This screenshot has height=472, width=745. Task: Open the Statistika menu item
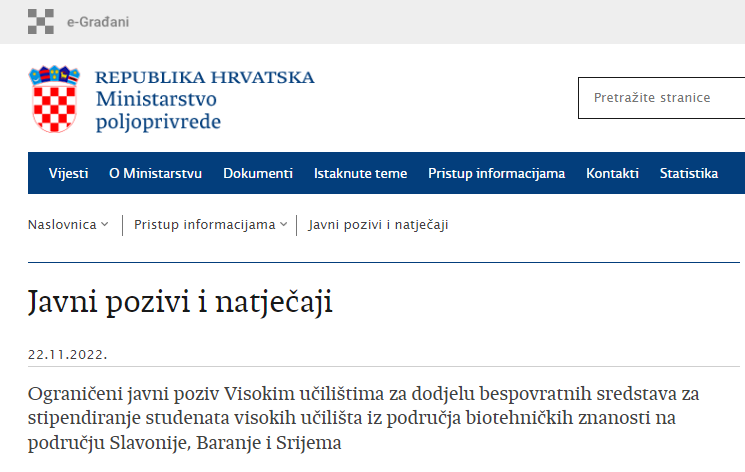(x=688, y=173)
